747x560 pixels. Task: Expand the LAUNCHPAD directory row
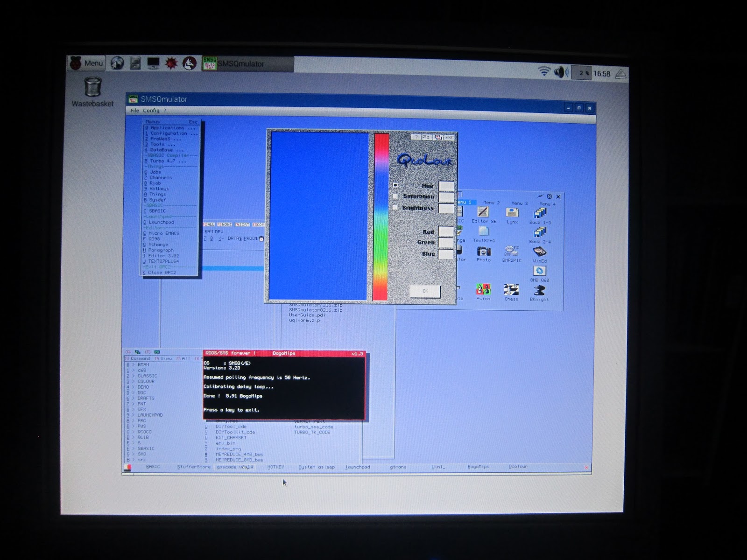144,415
